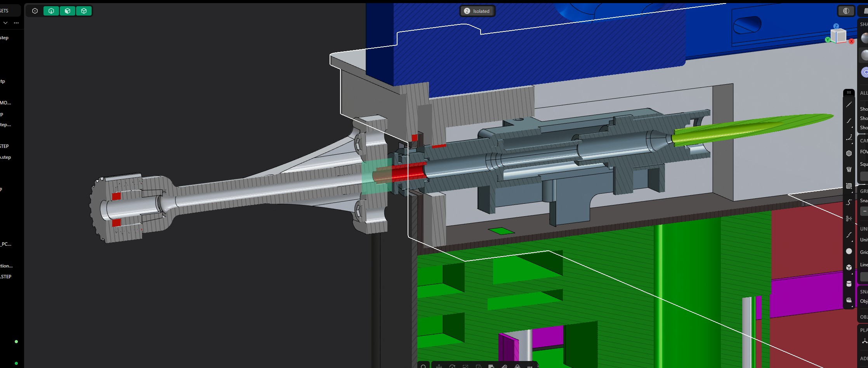The width and height of the screenshot is (868, 368).
Task: Select the hexagon Polygon tool
Action: pyautogui.click(x=849, y=153)
